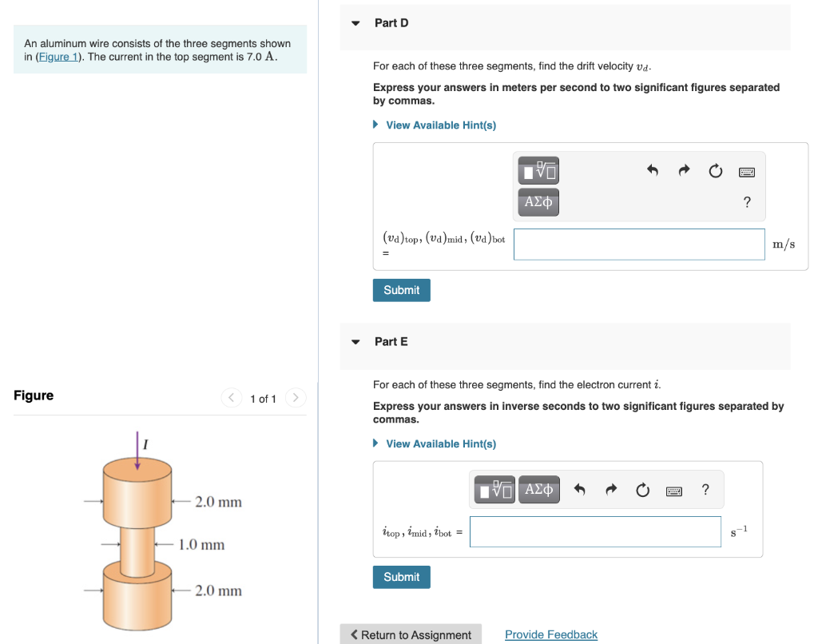Go to next figure arrow
This screenshot has width=818, height=644.
(x=295, y=398)
